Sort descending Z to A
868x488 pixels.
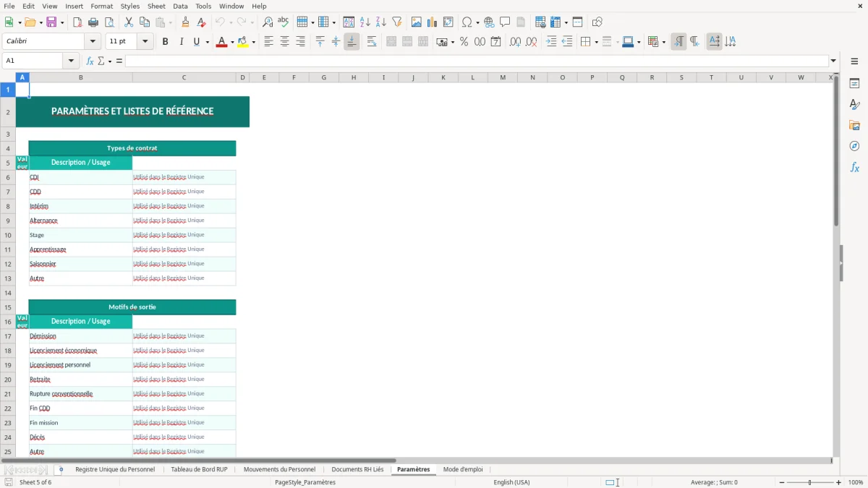click(381, 22)
